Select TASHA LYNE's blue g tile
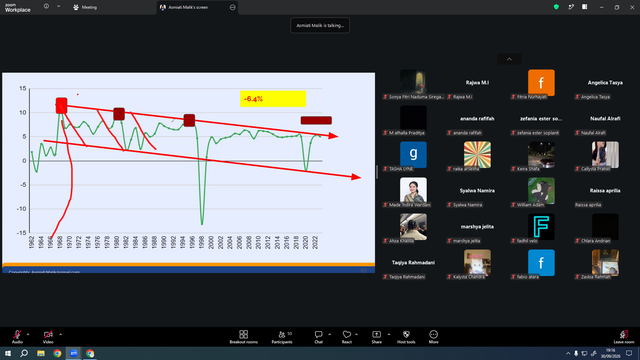Screen dimensions: 640x360 tap(413, 155)
